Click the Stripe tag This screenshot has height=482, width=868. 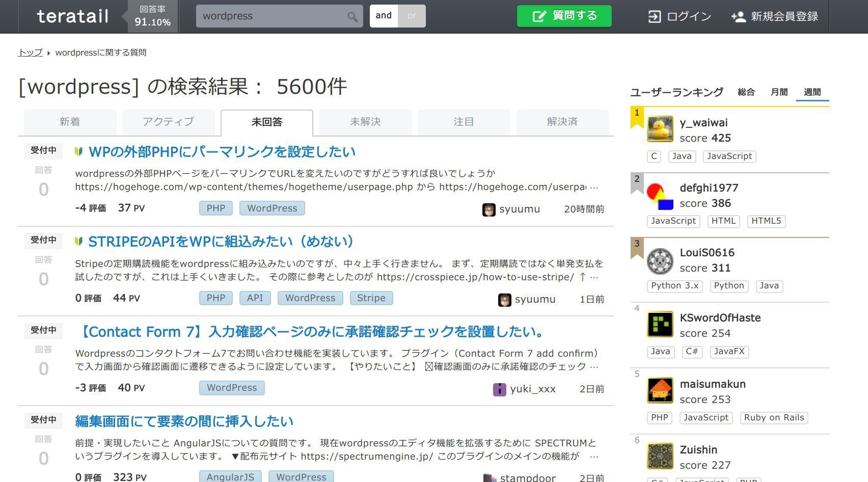(x=371, y=298)
